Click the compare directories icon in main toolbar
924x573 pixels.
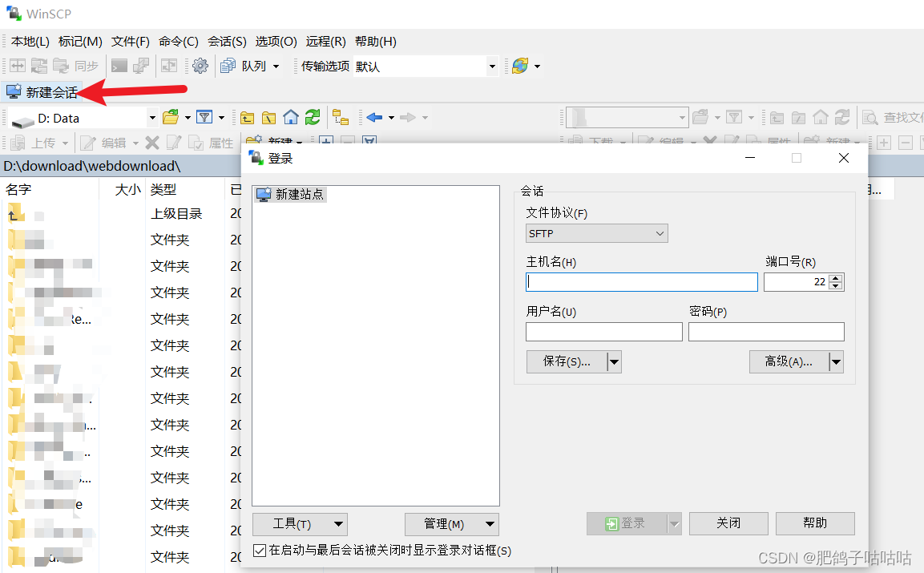tap(18, 66)
